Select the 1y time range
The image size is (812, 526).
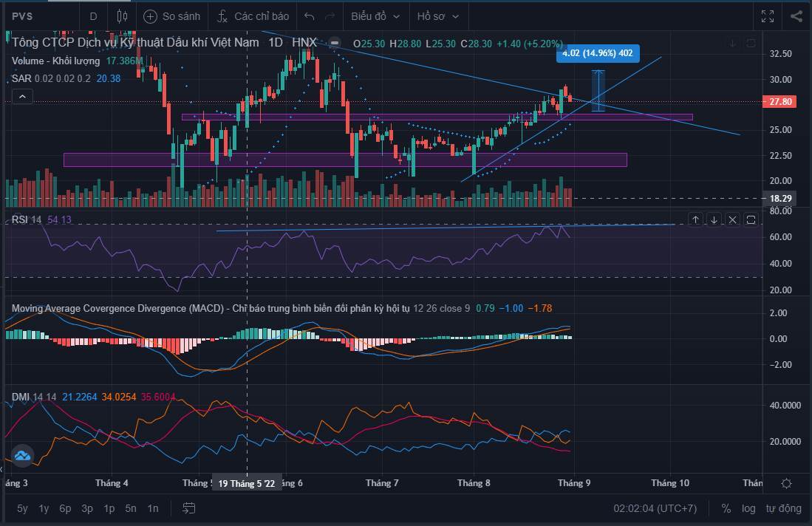[x=44, y=508]
